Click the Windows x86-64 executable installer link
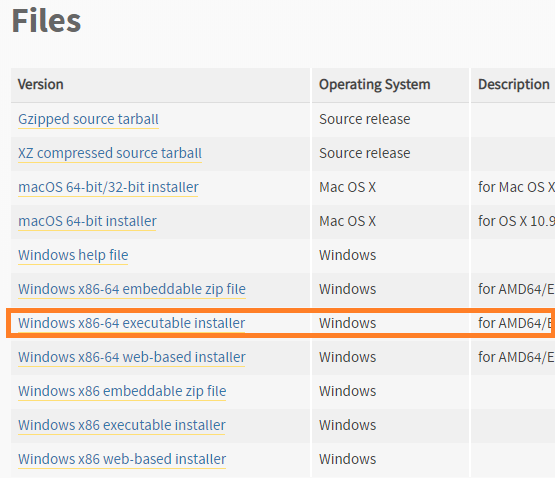555x478 pixels. point(131,323)
